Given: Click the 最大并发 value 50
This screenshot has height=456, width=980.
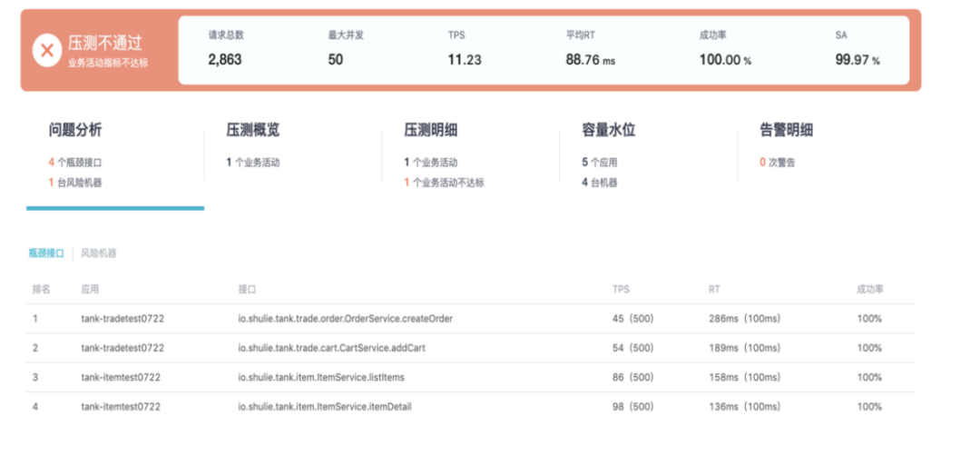Looking at the screenshot, I should coord(336,60).
